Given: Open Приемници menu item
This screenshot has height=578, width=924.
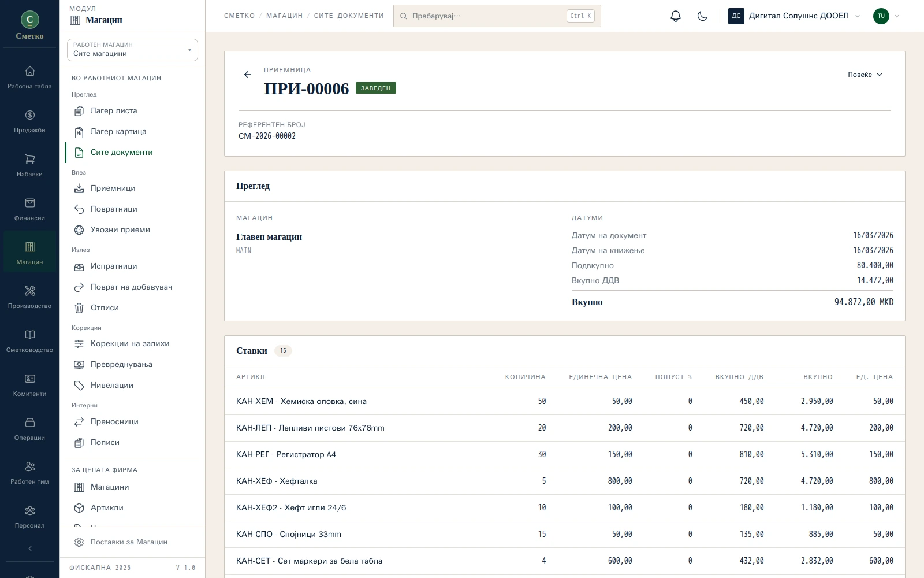Looking at the screenshot, I should [132, 188].
